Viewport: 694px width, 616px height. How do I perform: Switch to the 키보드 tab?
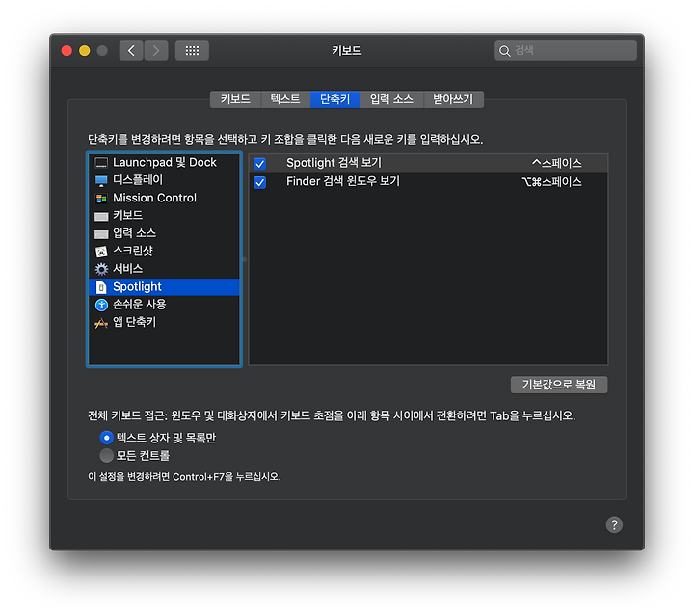click(235, 99)
